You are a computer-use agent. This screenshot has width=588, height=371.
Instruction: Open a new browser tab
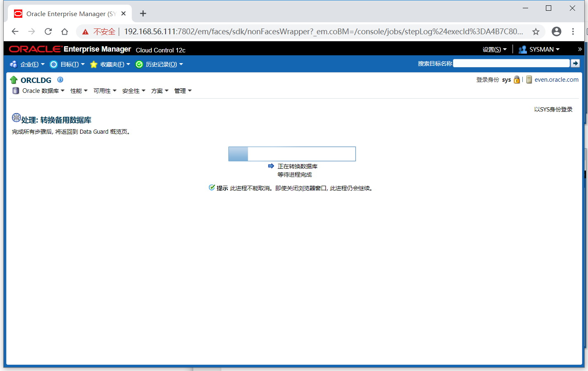tap(143, 14)
